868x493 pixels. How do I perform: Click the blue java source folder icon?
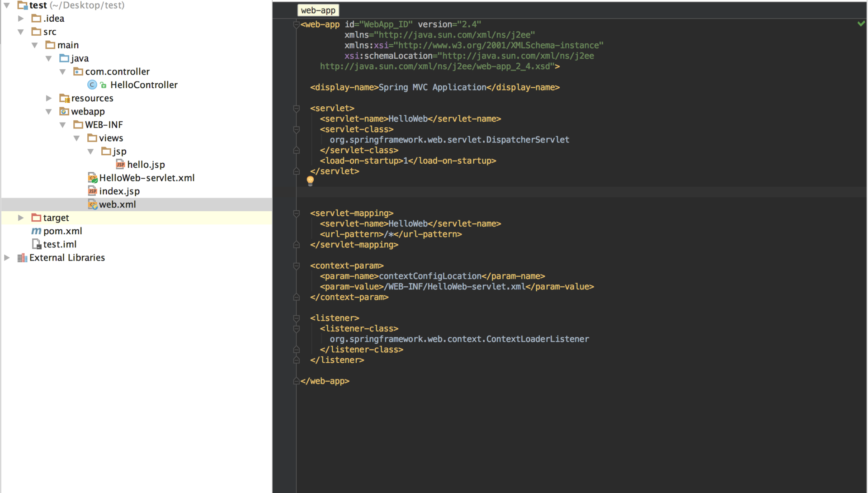tap(64, 58)
